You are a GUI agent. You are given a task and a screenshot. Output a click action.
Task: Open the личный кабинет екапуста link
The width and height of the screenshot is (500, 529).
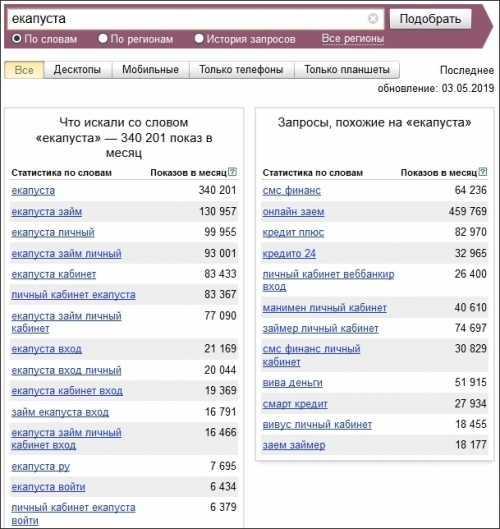pyautogui.click(x=74, y=295)
